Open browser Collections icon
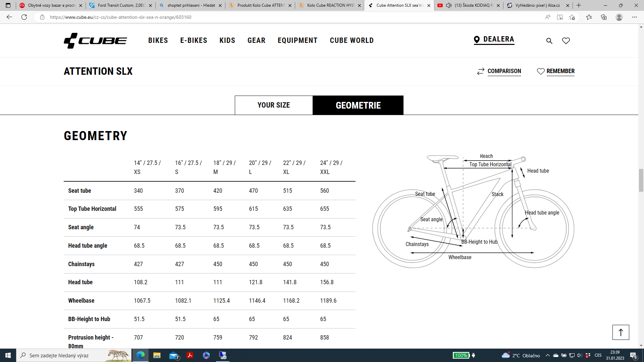644x362 pixels. pos(604,17)
